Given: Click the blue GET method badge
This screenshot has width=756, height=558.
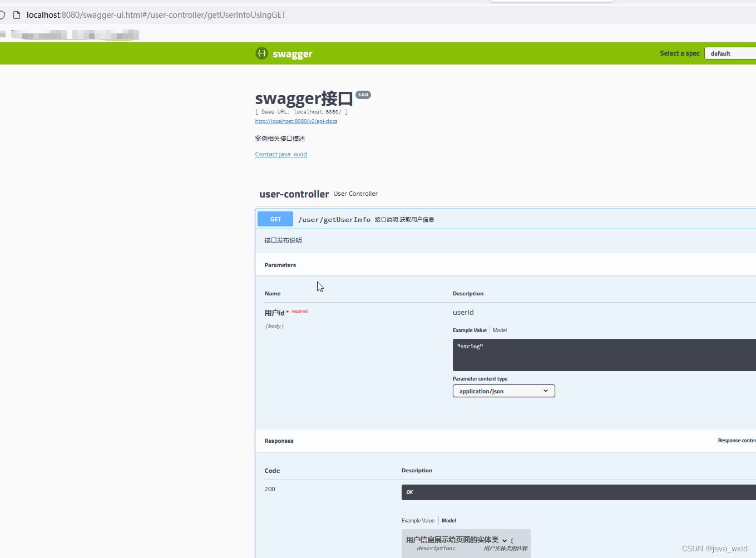Looking at the screenshot, I should [x=275, y=219].
